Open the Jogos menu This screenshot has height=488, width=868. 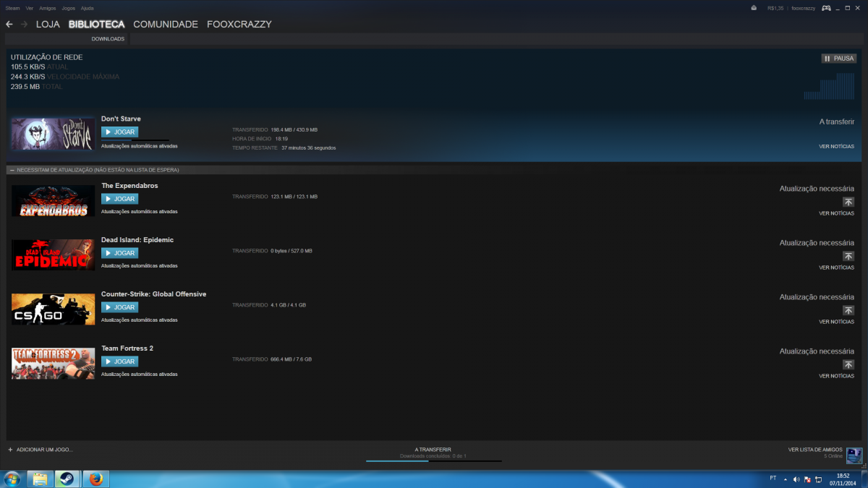pyautogui.click(x=69, y=8)
